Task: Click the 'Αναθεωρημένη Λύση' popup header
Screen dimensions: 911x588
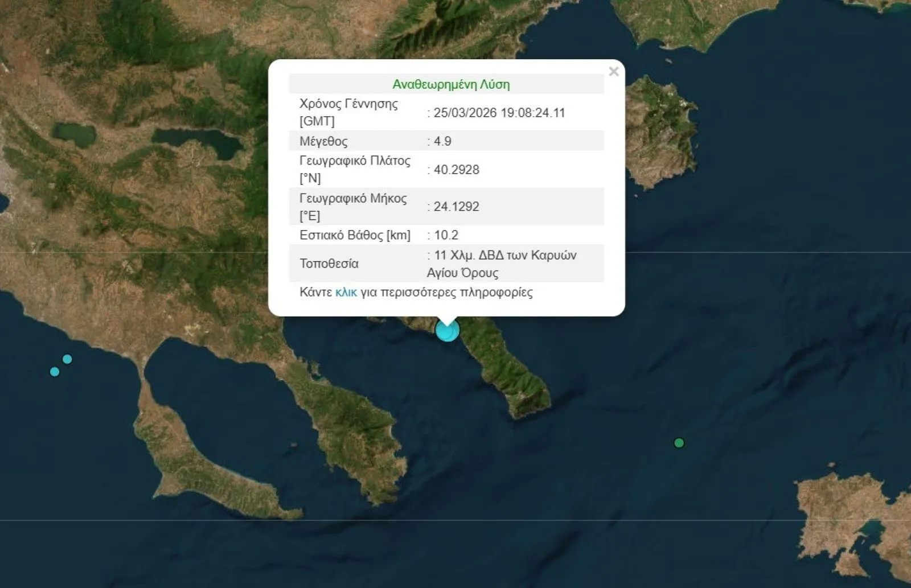Action: 451,84
